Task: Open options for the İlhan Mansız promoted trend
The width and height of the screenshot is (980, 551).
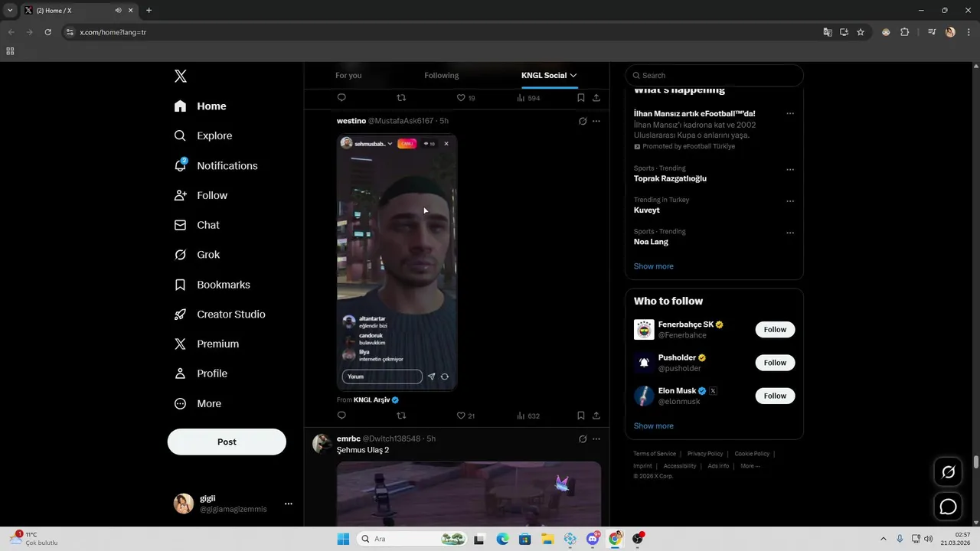Action: coord(790,113)
